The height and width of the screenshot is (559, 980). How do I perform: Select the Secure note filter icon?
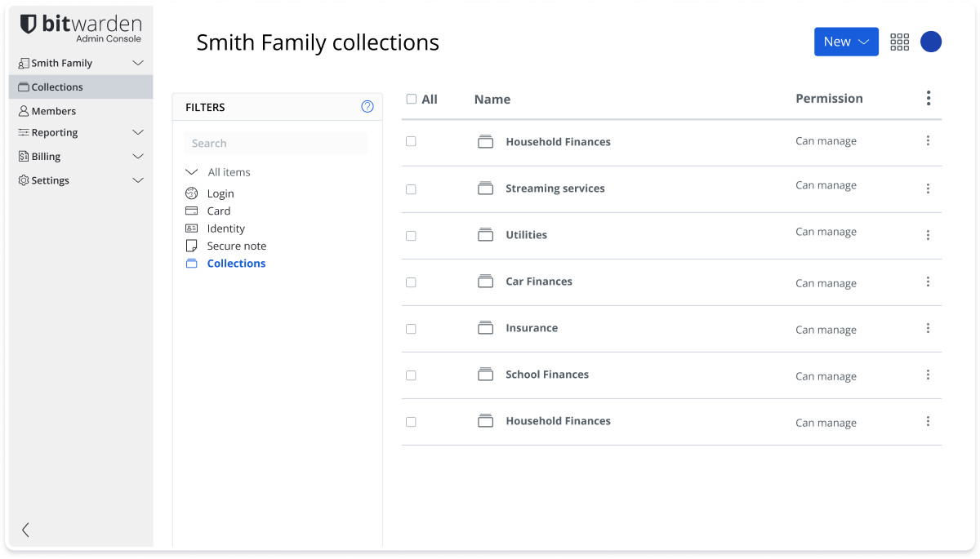(191, 246)
